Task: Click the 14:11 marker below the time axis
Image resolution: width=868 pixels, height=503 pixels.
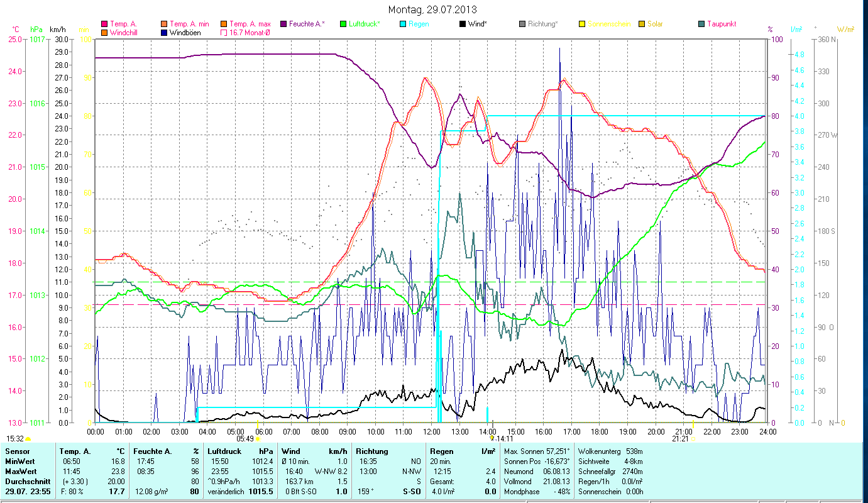Action: 500,438
